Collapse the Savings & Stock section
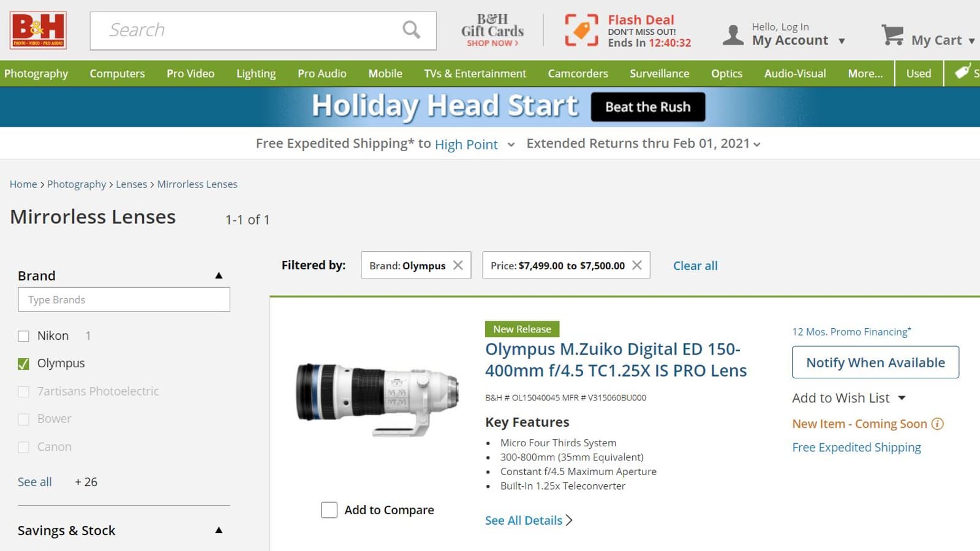980x551 pixels. (219, 530)
